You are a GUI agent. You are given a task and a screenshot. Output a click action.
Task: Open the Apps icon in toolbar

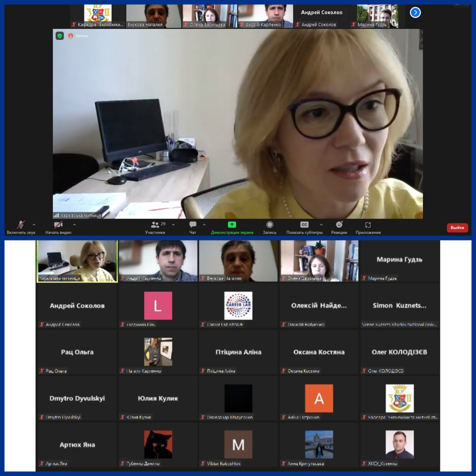coord(368,225)
